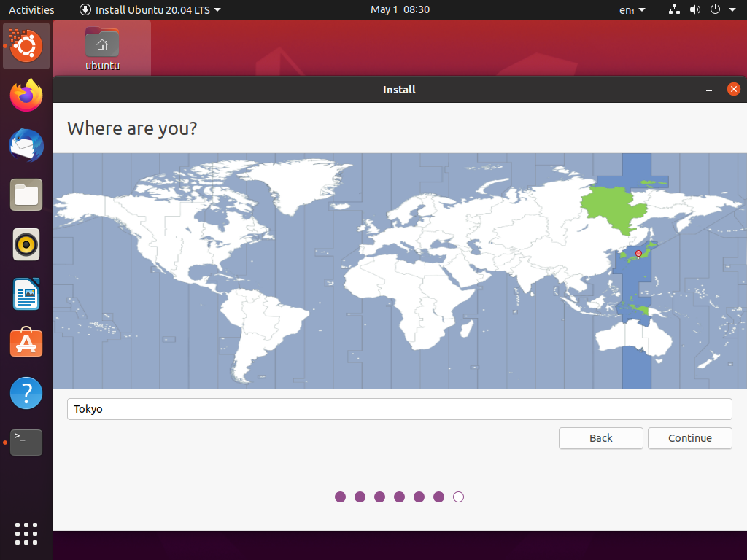Open the Activities overview

click(x=31, y=9)
